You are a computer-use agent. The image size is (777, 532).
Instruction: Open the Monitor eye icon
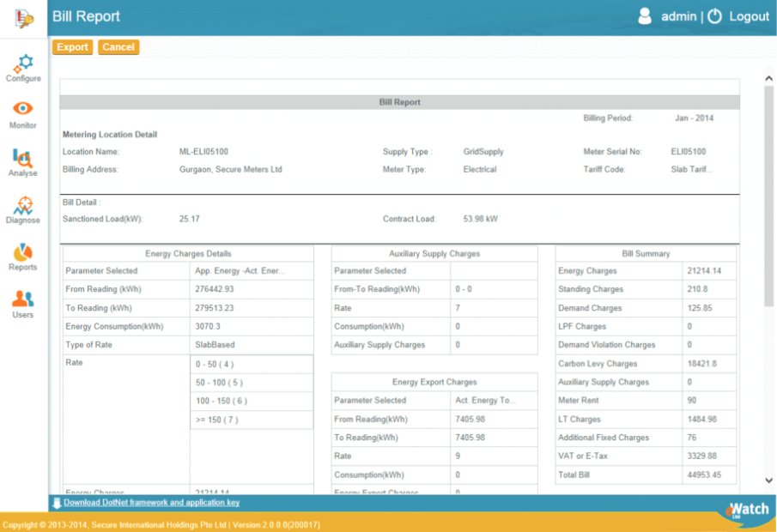pyautogui.click(x=23, y=109)
